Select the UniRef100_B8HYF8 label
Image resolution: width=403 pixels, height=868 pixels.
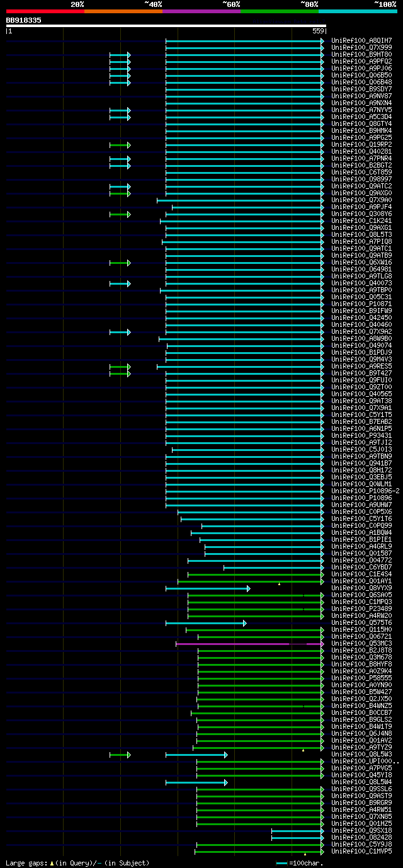click(362, 664)
